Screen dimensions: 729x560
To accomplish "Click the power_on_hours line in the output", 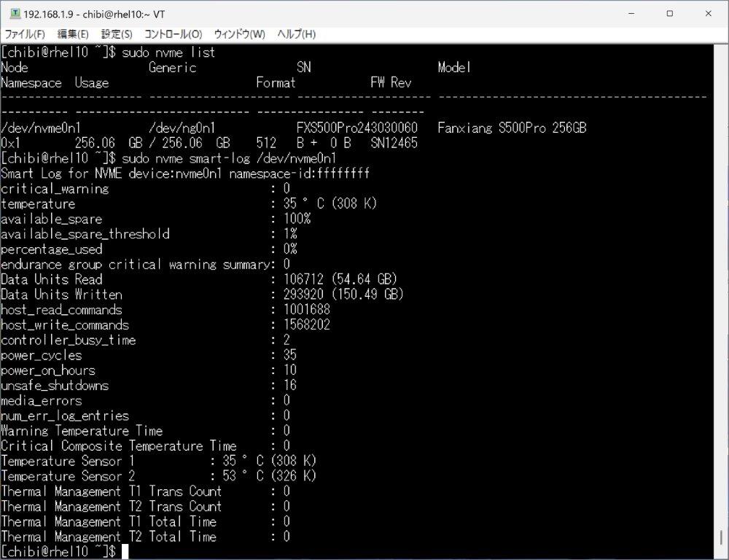I will tap(48, 370).
